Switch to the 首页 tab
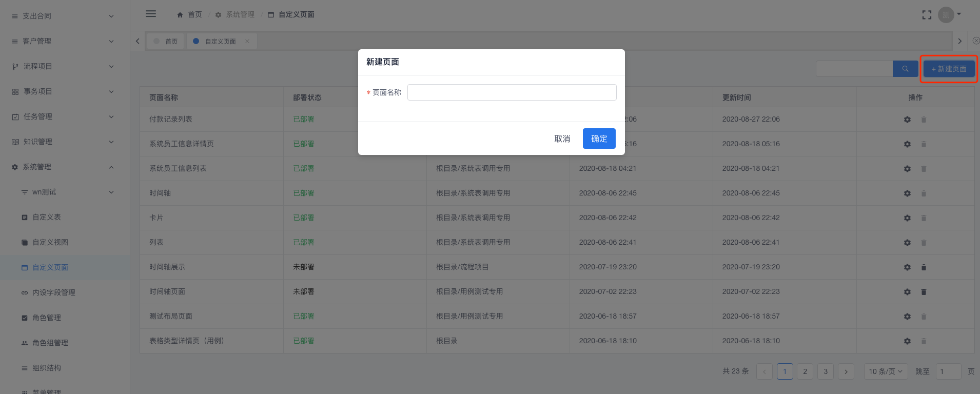The image size is (980, 394). [x=166, y=41]
